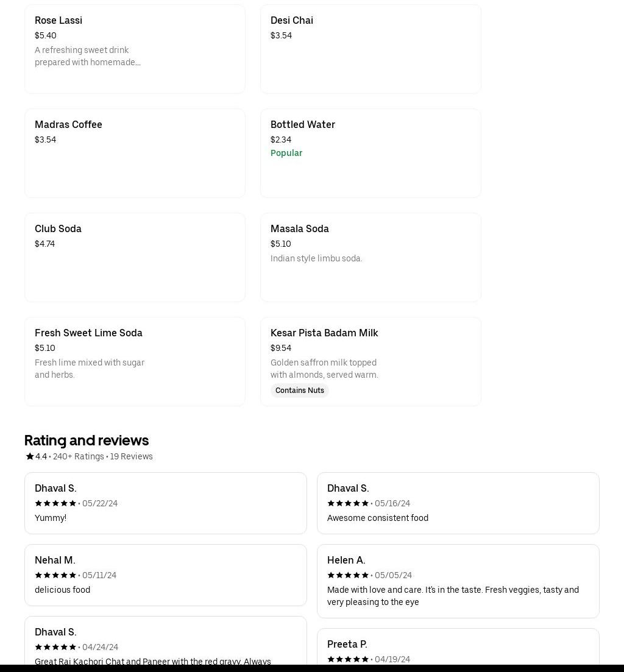This screenshot has width=624, height=672.
Task: Open the Rose Lassi menu item
Action: [x=135, y=49]
